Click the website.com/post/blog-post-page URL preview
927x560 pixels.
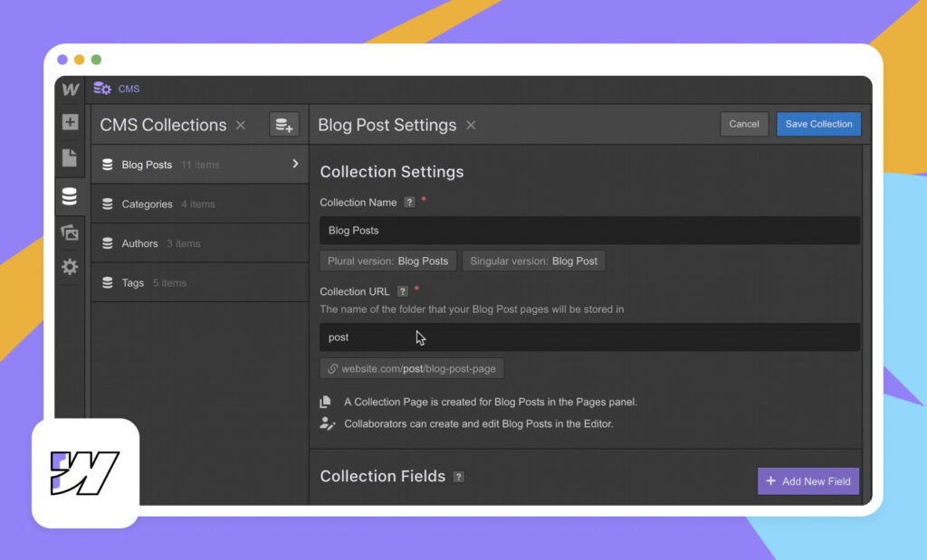412,368
